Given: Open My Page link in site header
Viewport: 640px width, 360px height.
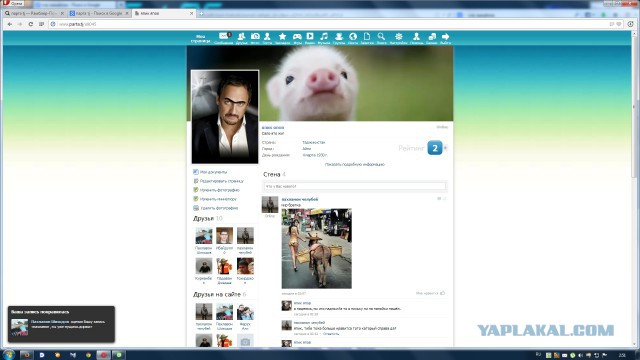Looking at the screenshot, I should pos(200,39).
